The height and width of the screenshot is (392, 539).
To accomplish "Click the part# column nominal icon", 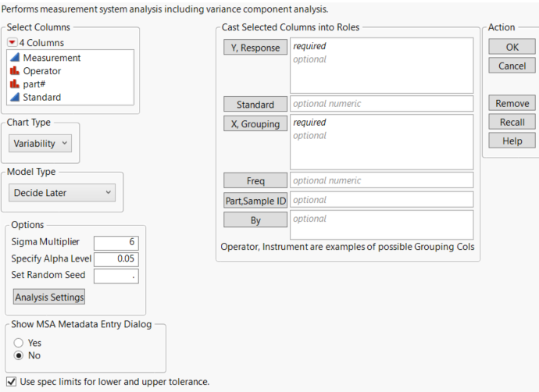I will point(14,84).
